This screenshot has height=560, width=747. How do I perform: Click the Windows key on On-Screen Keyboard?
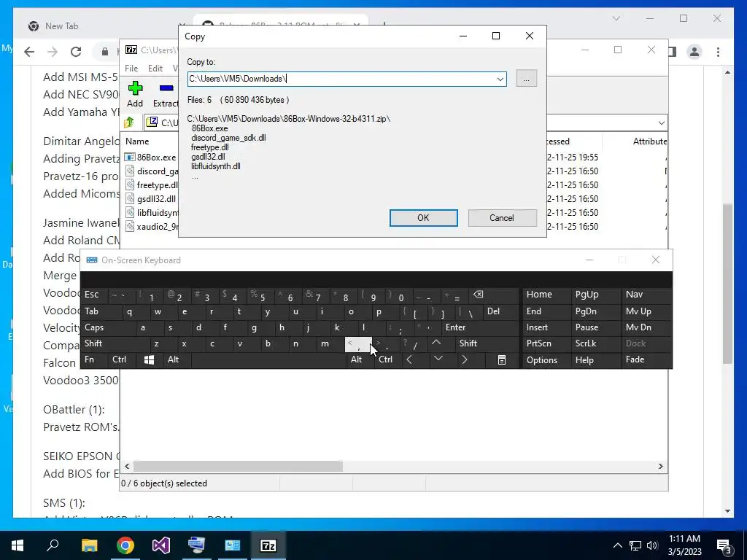coord(149,360)
